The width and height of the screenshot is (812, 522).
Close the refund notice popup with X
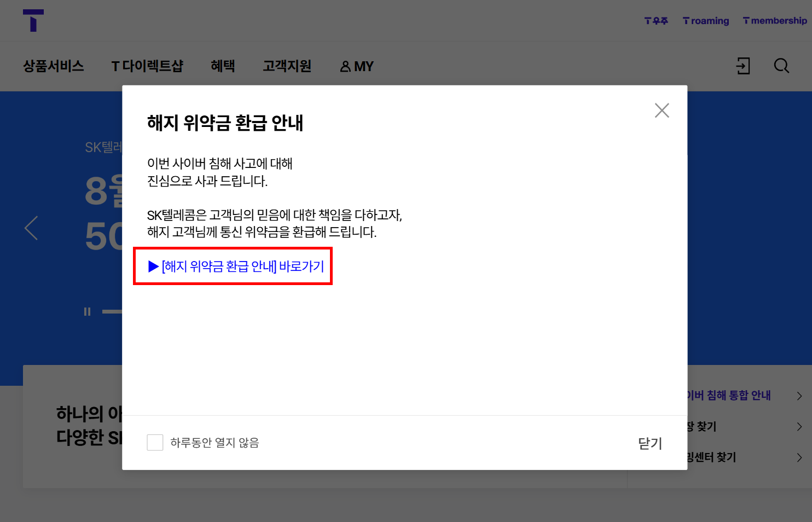(x=662, y=111)
